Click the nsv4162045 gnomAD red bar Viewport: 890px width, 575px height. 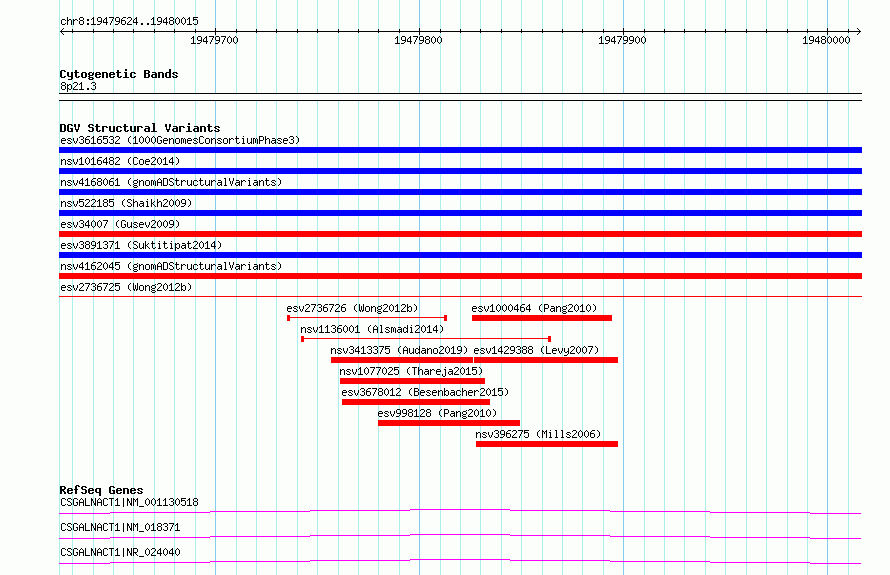point(460,276)
